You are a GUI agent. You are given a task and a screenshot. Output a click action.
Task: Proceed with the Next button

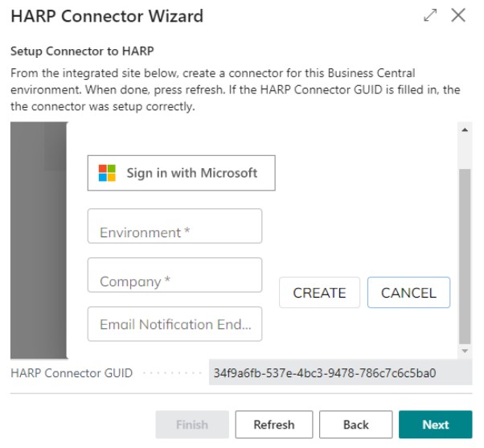[x=435, y=425]
